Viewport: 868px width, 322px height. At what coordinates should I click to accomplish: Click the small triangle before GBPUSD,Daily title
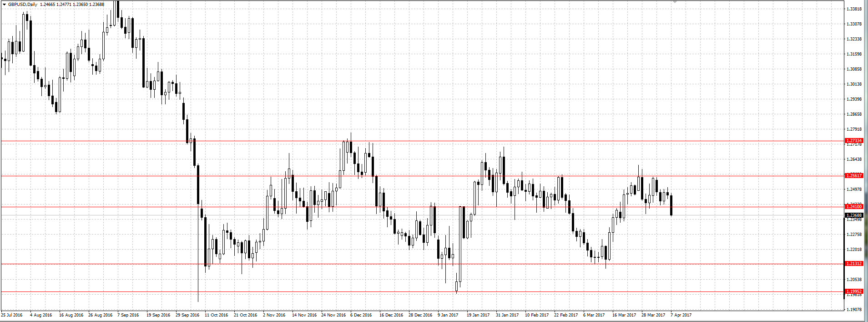click(4, 5)
